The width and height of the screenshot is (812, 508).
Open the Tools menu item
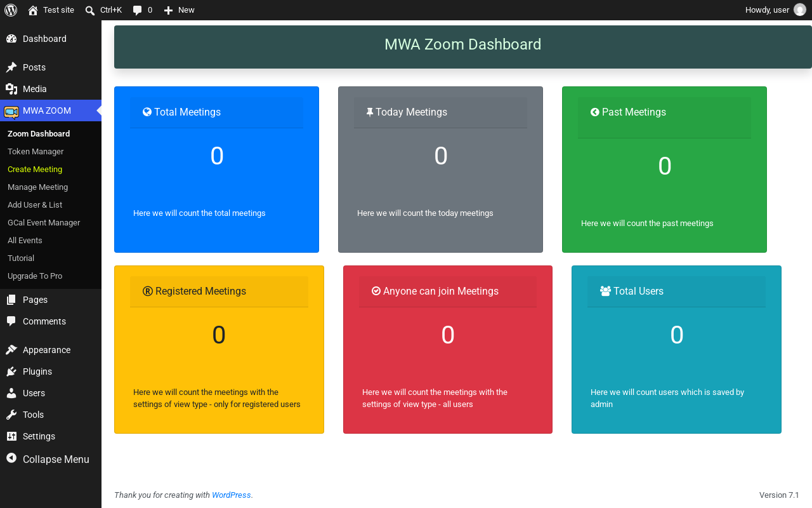(51, 415)
